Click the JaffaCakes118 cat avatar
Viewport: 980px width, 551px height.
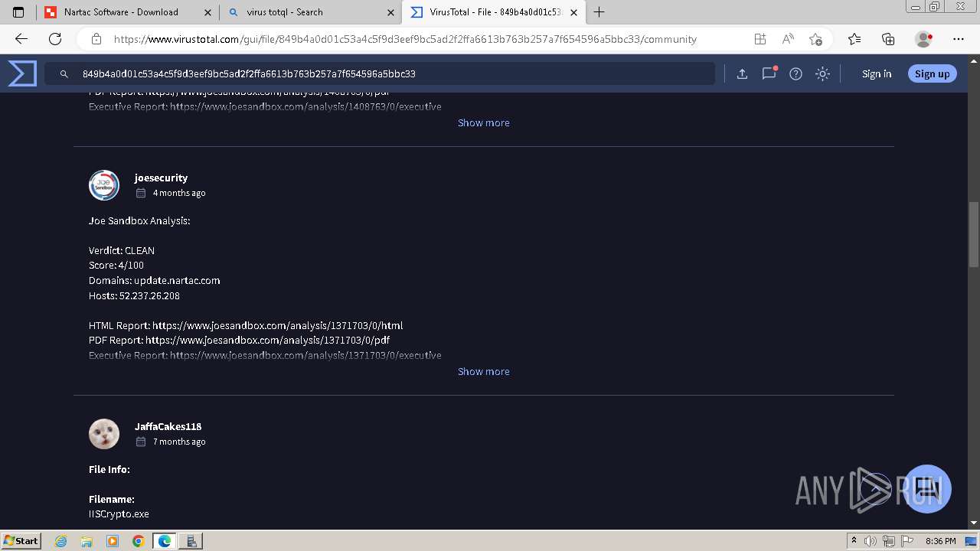pyautogui.click(x=104, y=434)
